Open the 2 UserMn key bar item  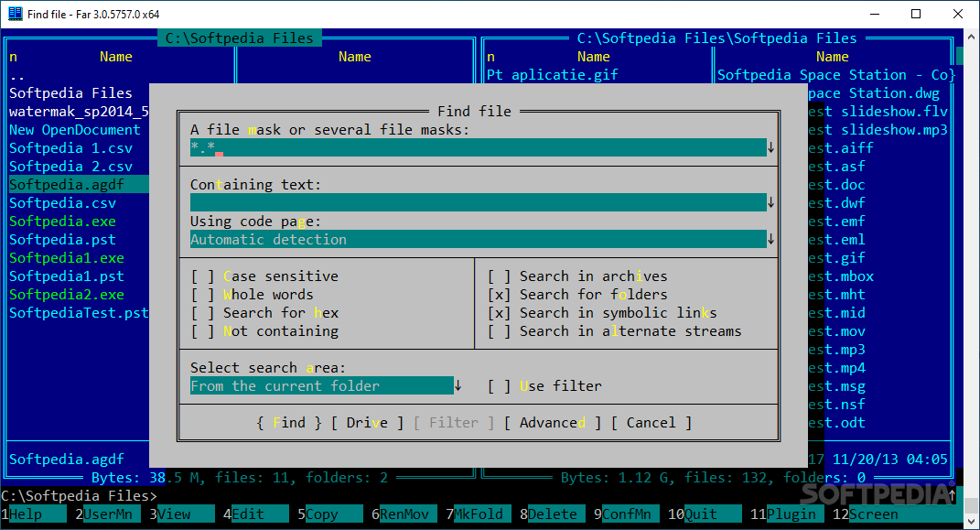coord(107,514)
